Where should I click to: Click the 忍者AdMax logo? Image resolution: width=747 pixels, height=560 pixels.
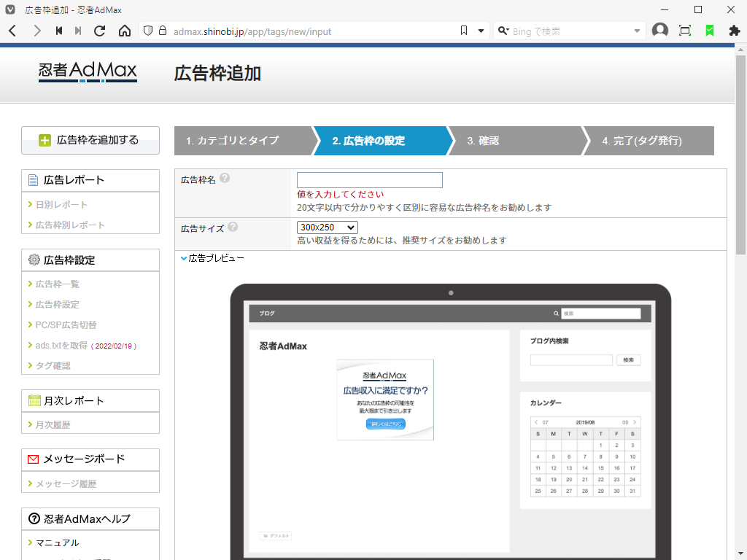[x=88, y=71]
